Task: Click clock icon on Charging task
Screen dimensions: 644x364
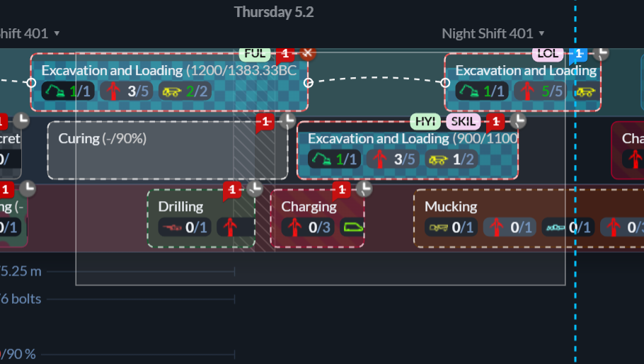Action: tap(364, 188)
